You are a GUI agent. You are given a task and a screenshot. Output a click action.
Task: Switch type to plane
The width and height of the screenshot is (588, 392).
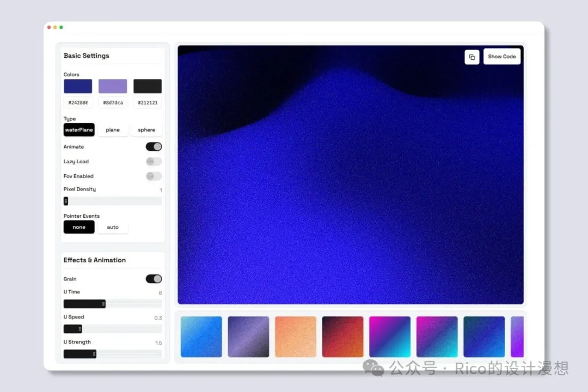(113, 130)
